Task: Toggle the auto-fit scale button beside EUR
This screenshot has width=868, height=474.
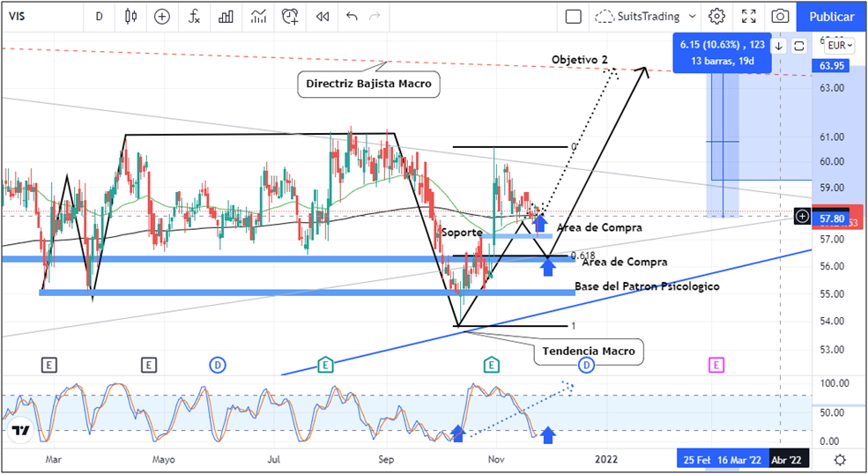Action: click(x=798, y=45)
